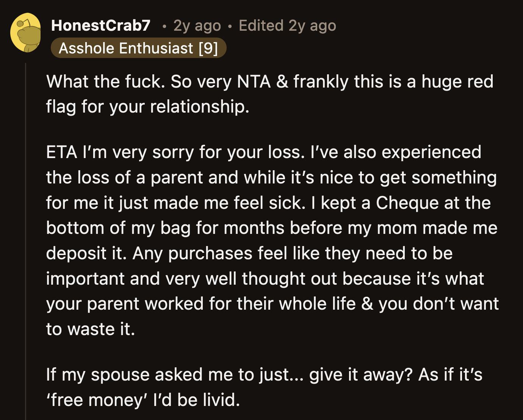Viewport: 523px width, 420px height.
Task: Click the HonestCrab7 username link
Action: coord(100,25)
